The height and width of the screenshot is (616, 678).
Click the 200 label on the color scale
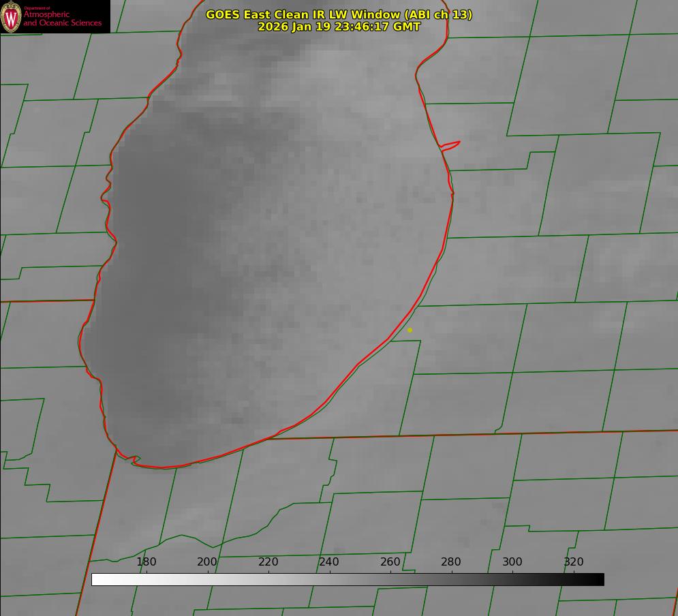(x=207, y=562)
